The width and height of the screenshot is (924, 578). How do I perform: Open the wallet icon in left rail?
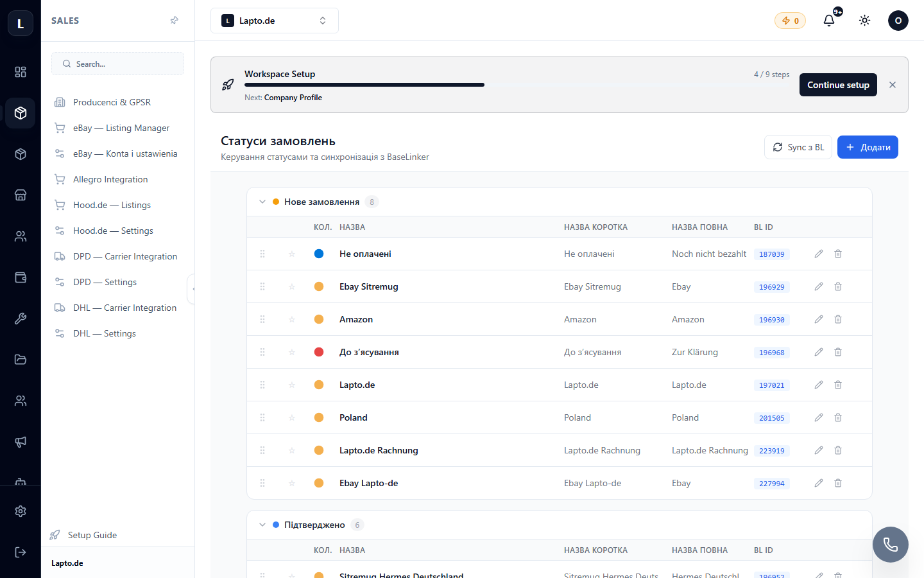click(21, 277)
